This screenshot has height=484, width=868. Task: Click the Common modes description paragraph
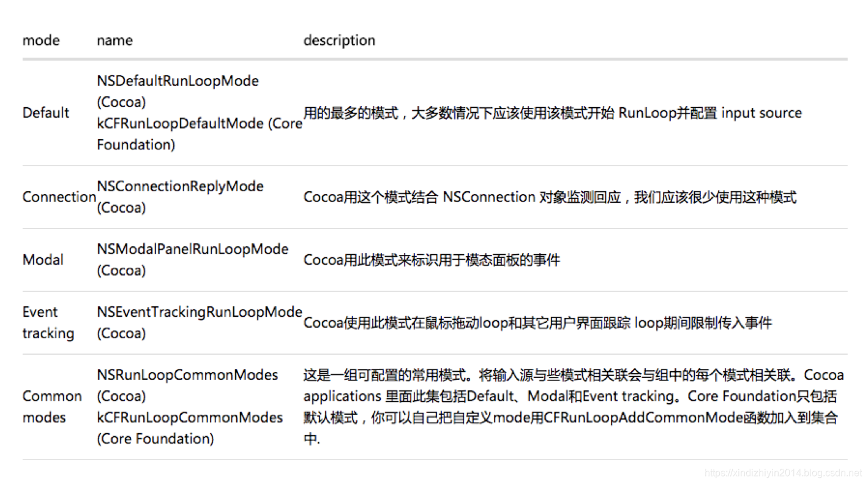tap(574, 407)
